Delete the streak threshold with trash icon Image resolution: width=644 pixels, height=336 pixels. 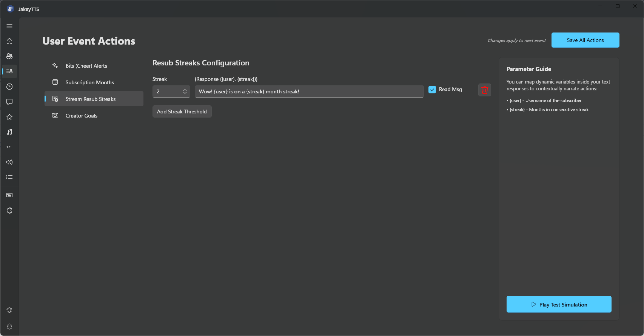(x=485, y=90)
